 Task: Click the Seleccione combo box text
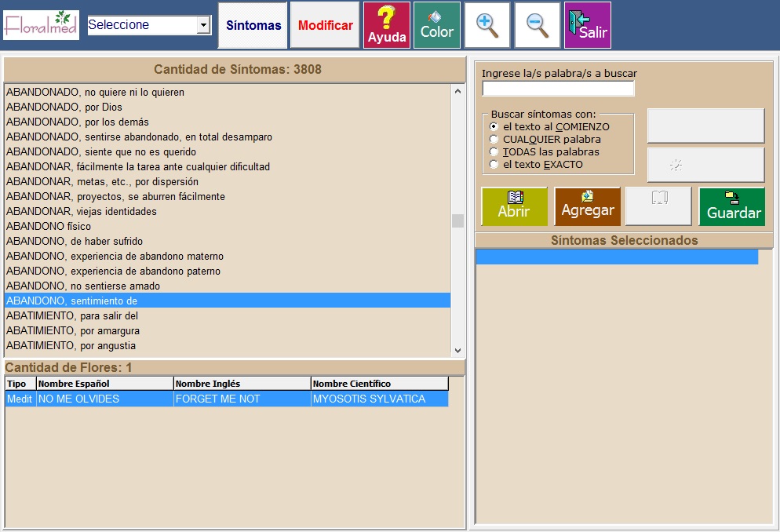pyautogui.click(x=142, y=25)
